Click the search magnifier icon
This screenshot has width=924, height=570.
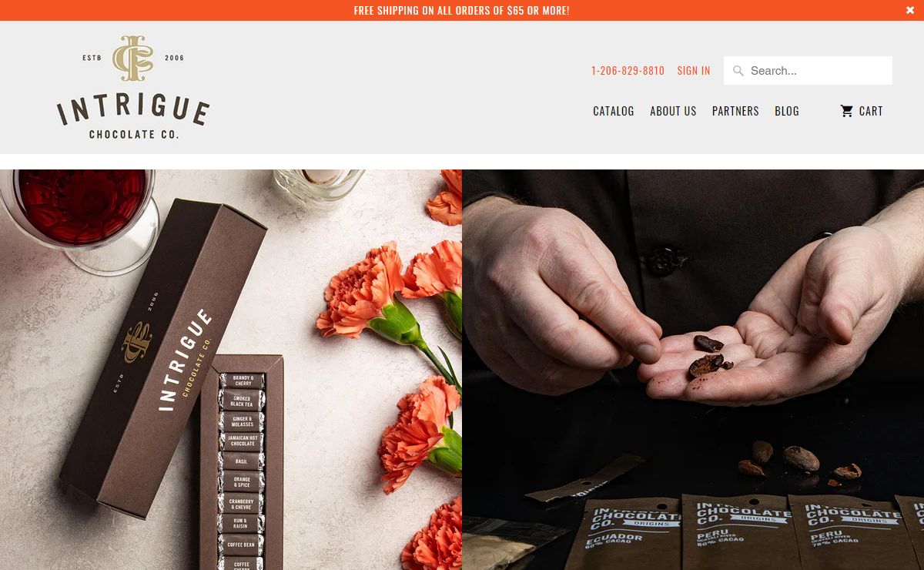pyautogui.click(x=738, y=71)
